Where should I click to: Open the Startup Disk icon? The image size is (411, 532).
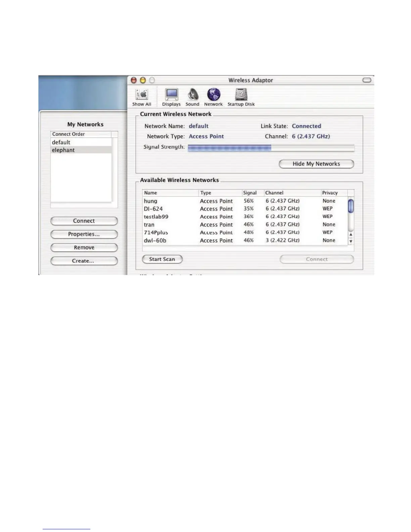click(241, 97)
